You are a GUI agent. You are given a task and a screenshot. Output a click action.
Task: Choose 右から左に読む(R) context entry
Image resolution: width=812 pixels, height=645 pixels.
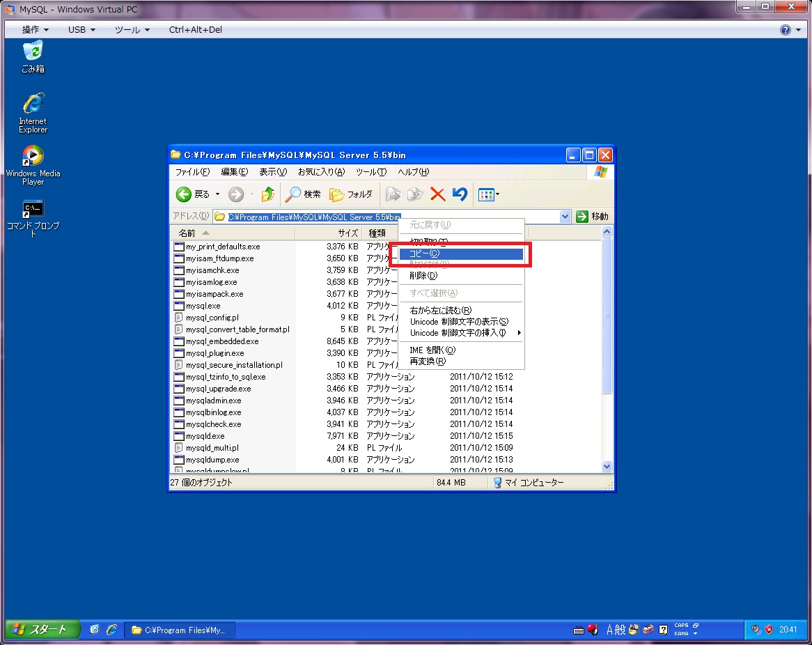coord(461,311)
